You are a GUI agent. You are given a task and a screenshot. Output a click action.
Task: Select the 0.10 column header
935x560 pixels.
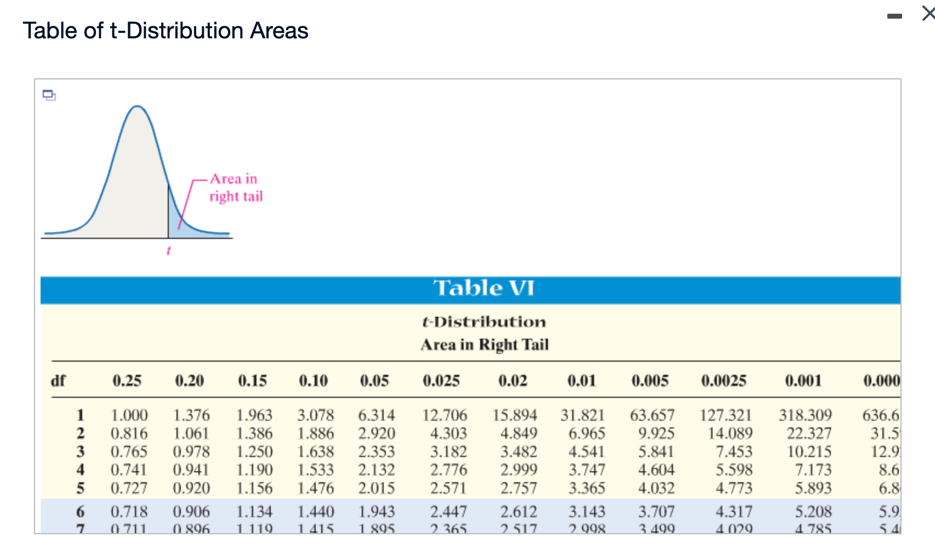(313, 381)
